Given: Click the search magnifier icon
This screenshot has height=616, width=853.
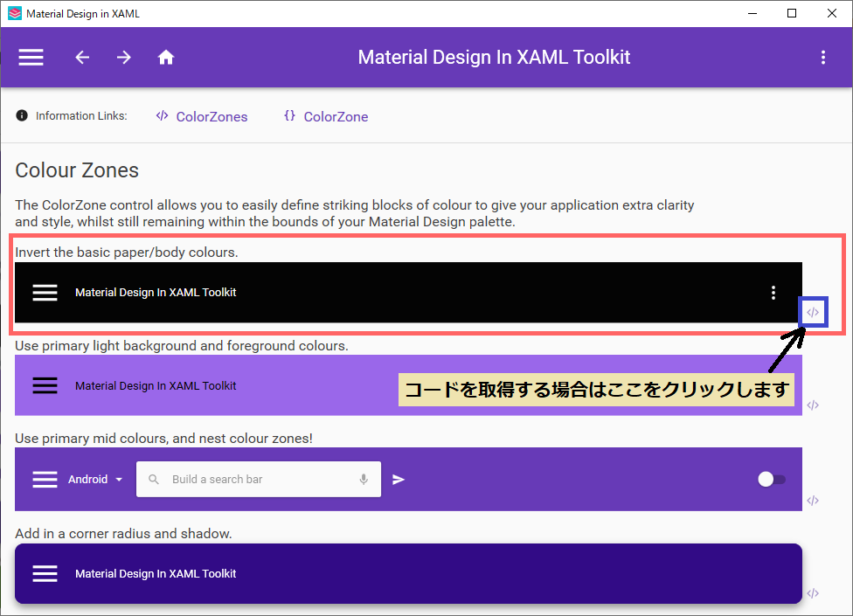Looking at the screenshot, I should 154,479.
